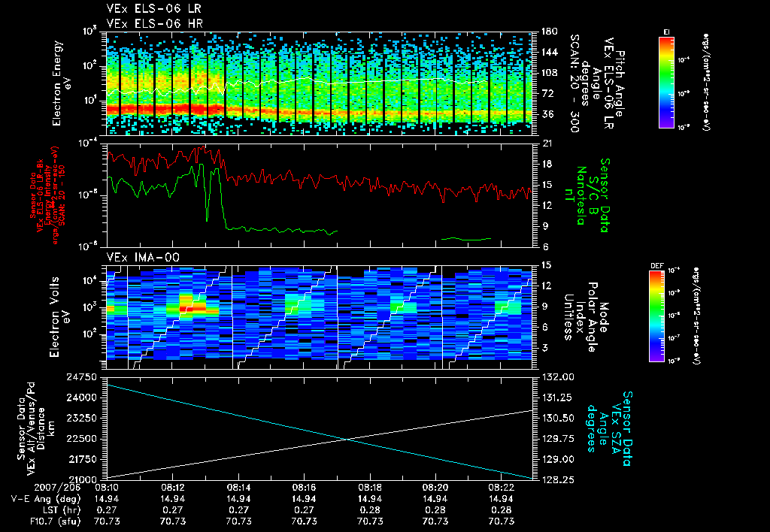Click the magnetic field tick '18'
The width and height of the screenshot is (770, 532).
pos(547,164)
